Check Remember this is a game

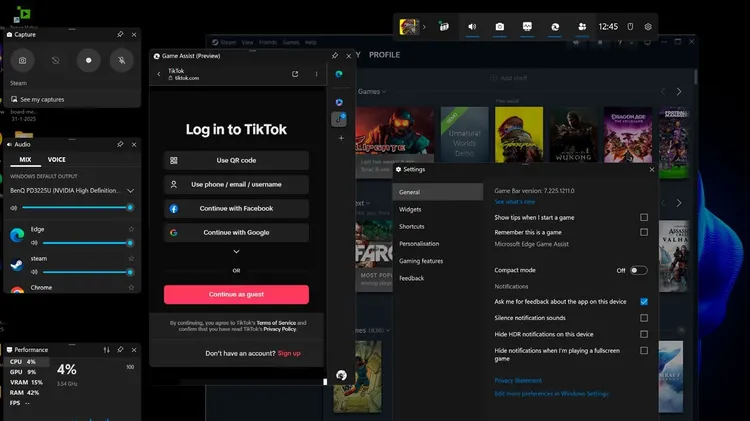[644, 232]
